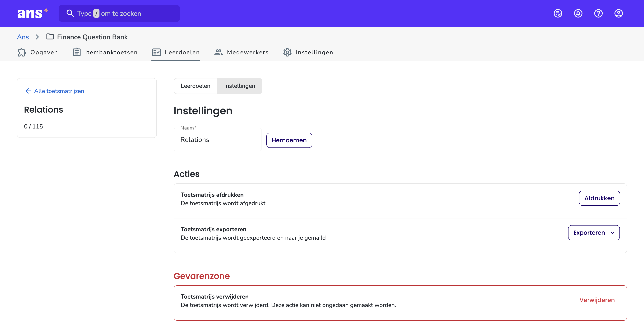Open the Exporteren dropdown
Screen dimensions: 644x326
tap(594, 233)
